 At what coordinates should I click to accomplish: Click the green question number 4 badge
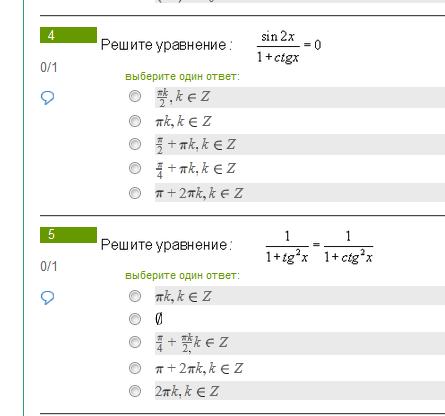(68, 35)
